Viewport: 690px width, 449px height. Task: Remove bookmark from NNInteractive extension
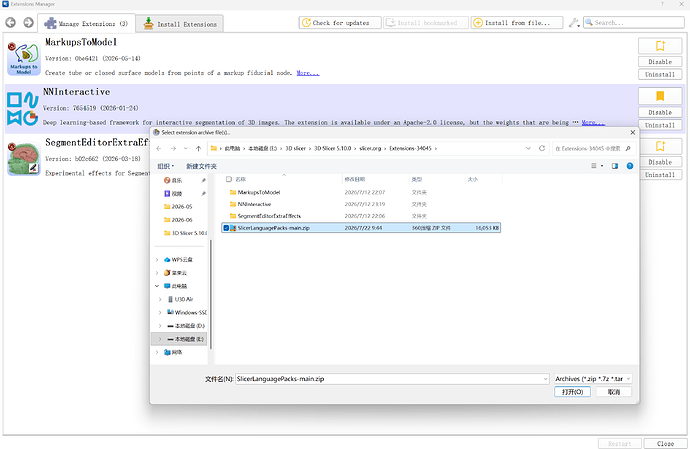click(x=660, y=96)
